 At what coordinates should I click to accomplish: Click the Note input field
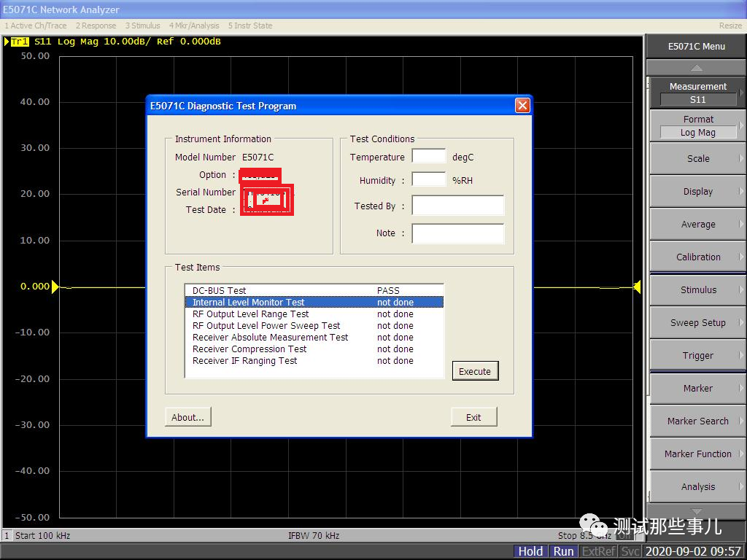tap(458, 233)
